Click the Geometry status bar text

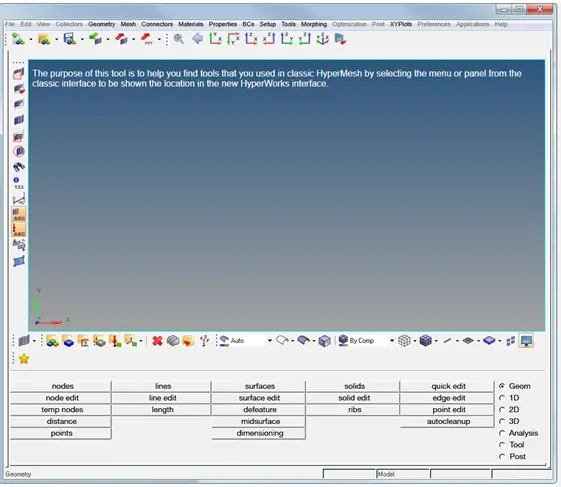pyautogui.click(x=18, y=474)
